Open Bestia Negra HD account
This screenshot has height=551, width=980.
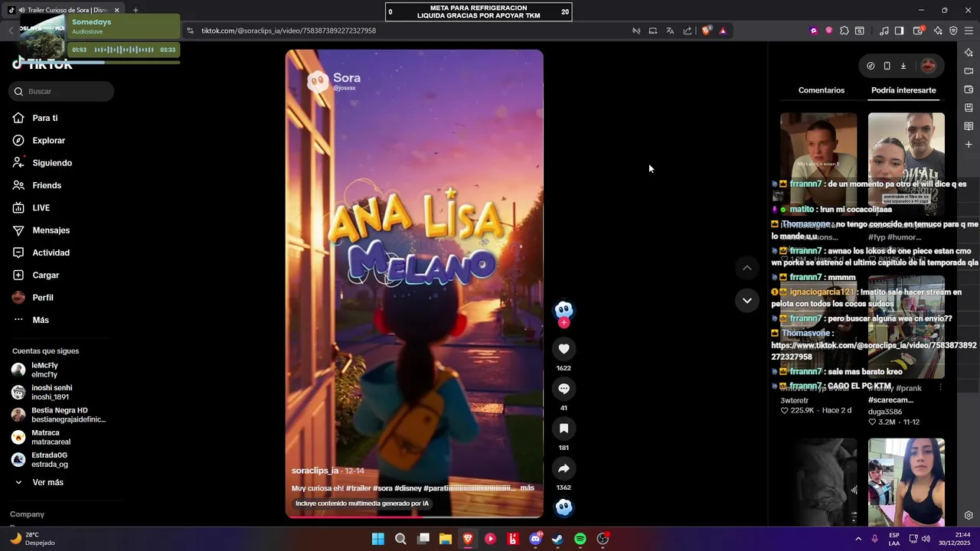click(x=60, y=415)
